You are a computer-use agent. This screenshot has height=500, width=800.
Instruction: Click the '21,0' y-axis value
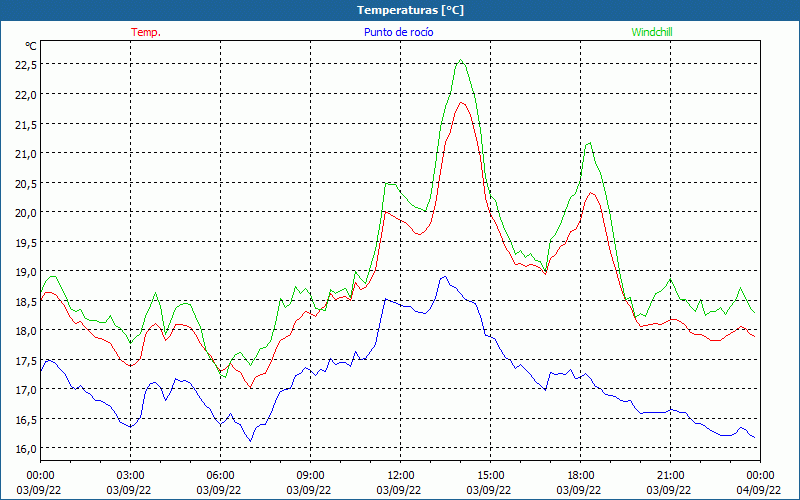[x=26, y=153]
